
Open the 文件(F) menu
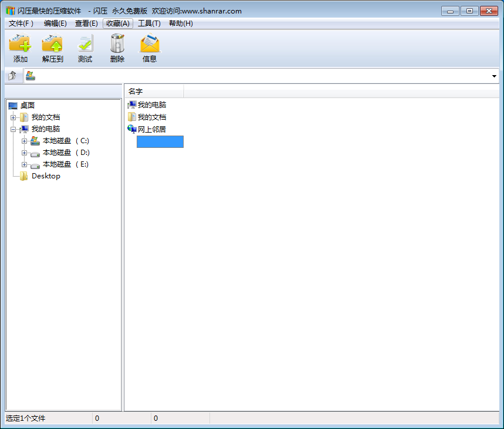[x=21, y=23]
